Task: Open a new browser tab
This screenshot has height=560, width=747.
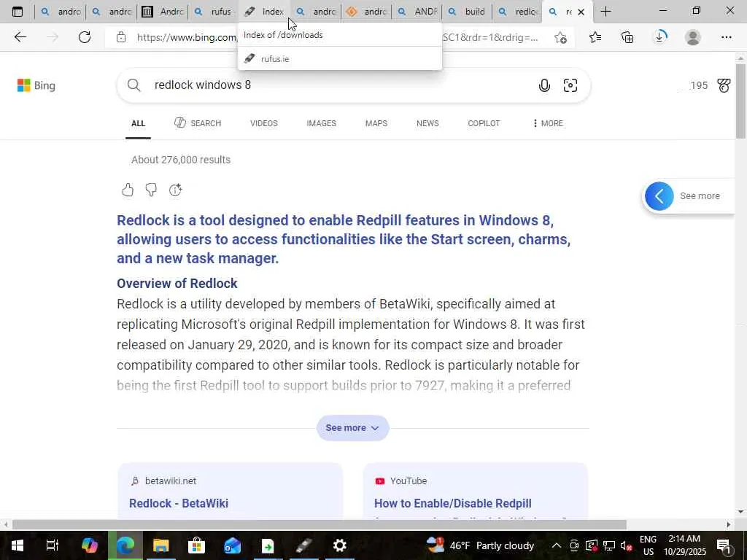Action: [x=605, y=12]
